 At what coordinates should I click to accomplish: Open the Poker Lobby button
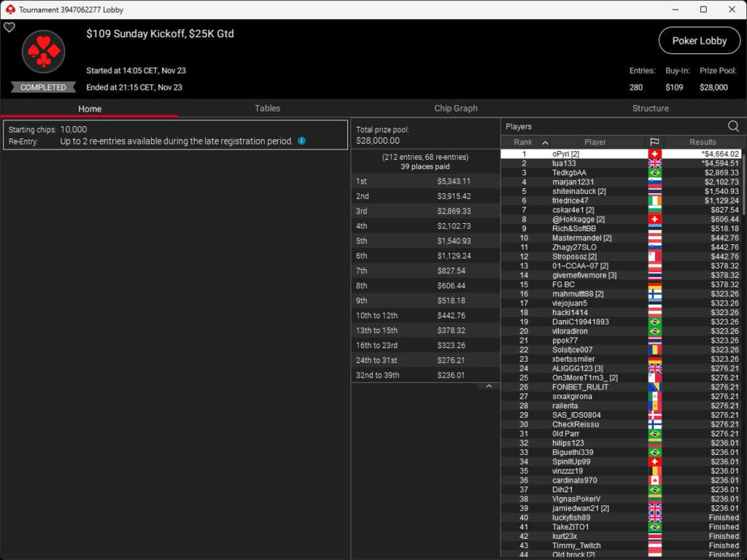(699, 41)
